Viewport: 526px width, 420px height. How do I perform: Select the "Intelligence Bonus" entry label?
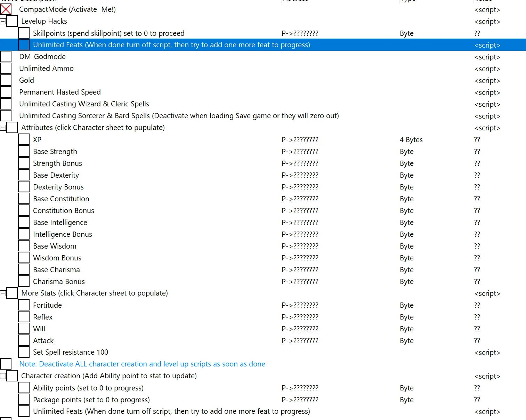(63, 234)
